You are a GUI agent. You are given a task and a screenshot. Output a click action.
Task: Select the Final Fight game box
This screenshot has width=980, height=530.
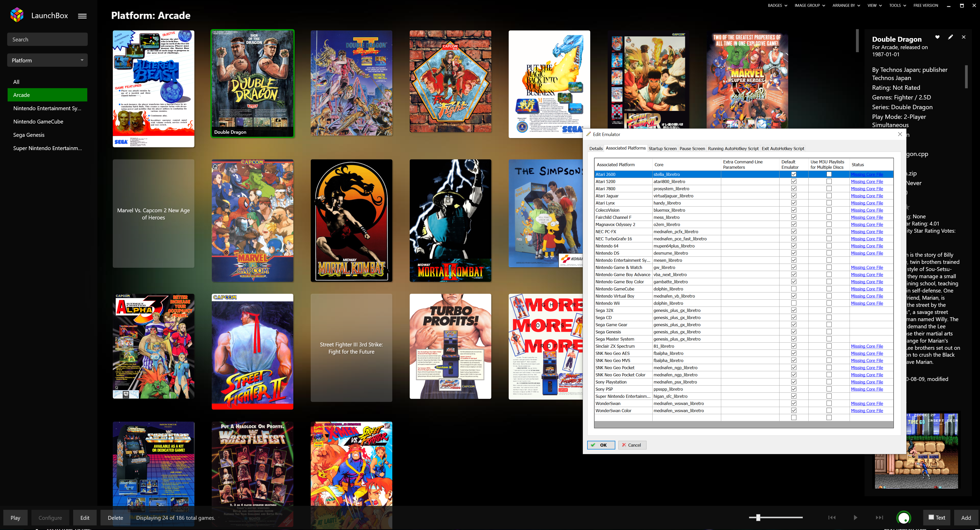[x=450, y=82]
